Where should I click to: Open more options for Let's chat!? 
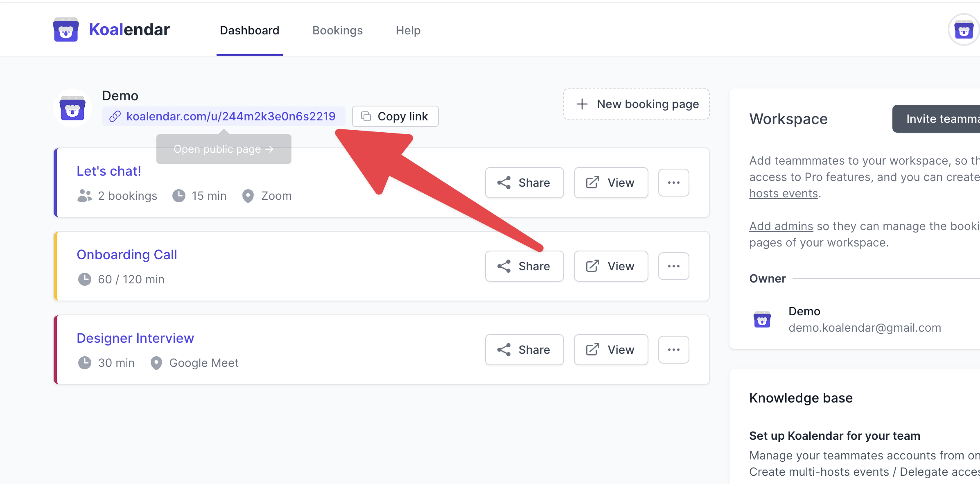673,183
